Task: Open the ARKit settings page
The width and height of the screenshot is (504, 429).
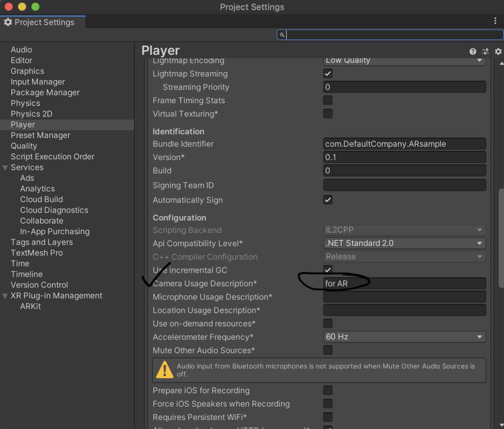Action: pos(31,306)
